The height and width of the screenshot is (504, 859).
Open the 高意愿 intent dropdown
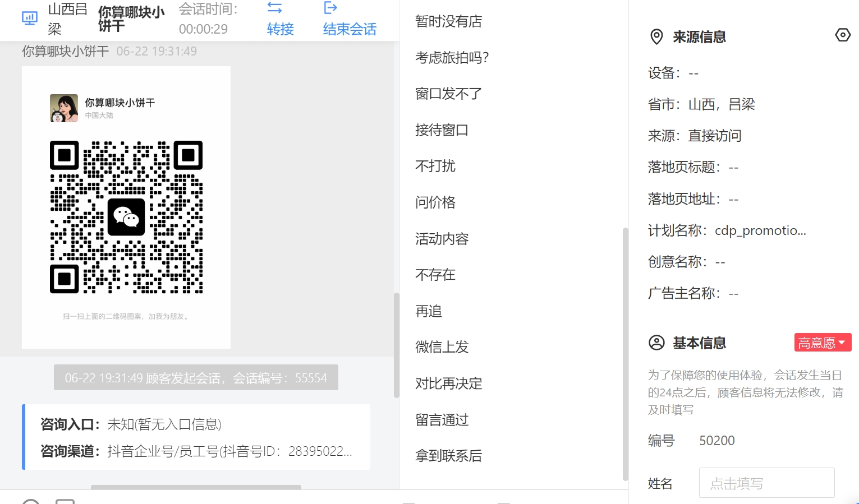pos(823,343)
